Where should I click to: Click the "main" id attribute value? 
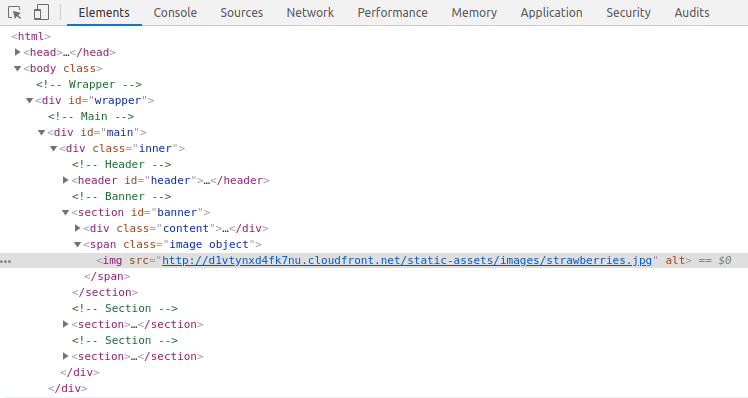tap(120, 132)
